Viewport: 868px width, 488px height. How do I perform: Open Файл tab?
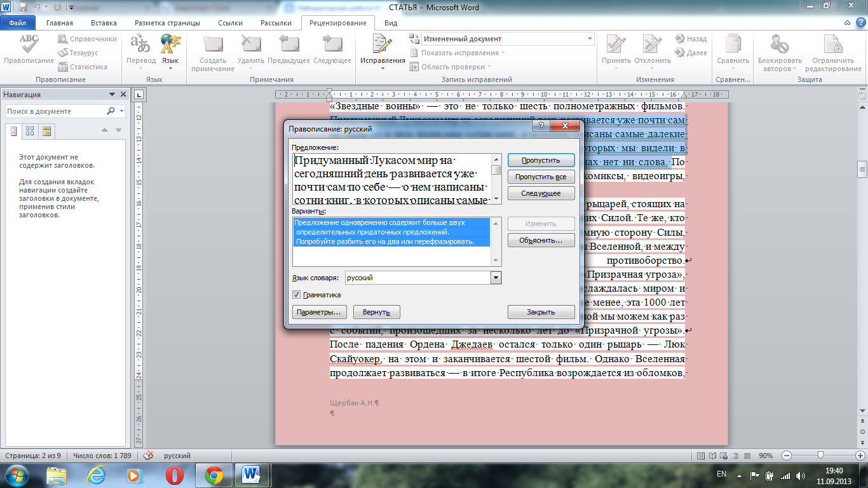pyautogui.click(x=18, y=23)
